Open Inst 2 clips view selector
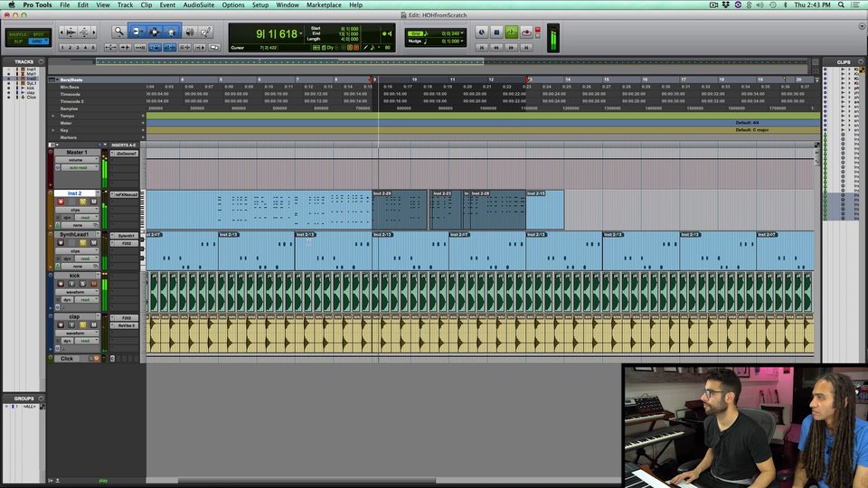Image resolution: width=868 pixels, height=488 pixels. (77, 210)
